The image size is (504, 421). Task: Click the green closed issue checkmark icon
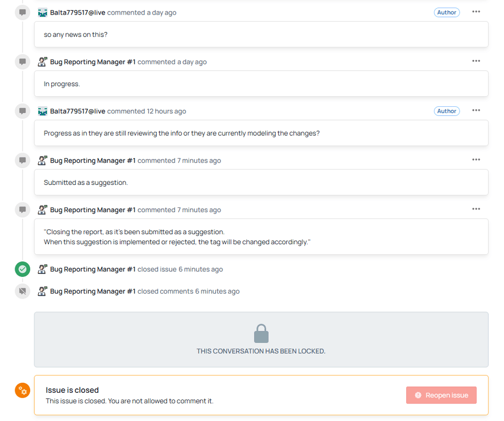click(22, 269)
